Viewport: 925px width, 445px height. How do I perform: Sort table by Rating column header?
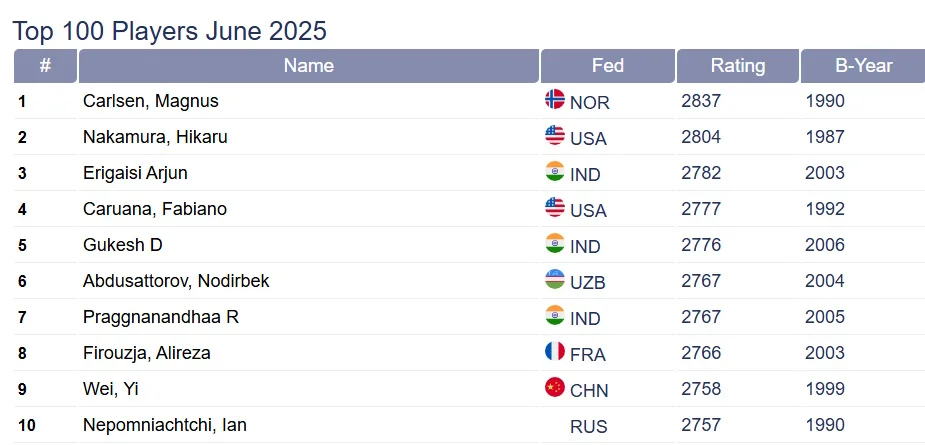point(737,66)
